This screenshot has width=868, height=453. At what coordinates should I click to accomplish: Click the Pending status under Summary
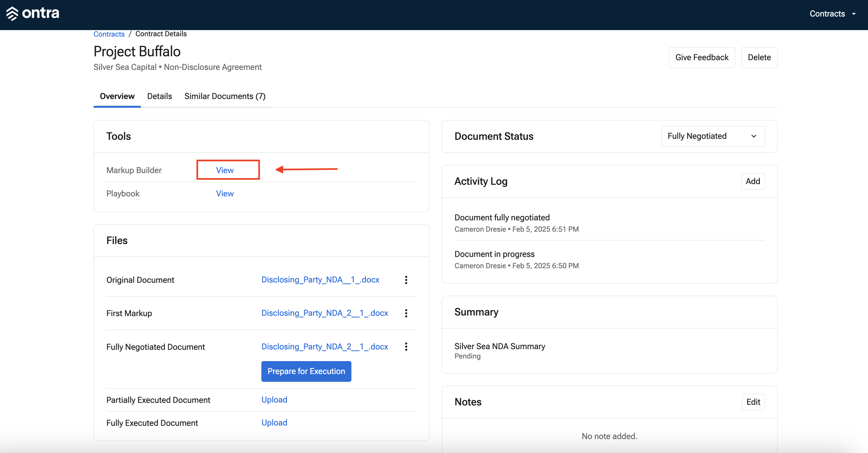tap(467, 356)
